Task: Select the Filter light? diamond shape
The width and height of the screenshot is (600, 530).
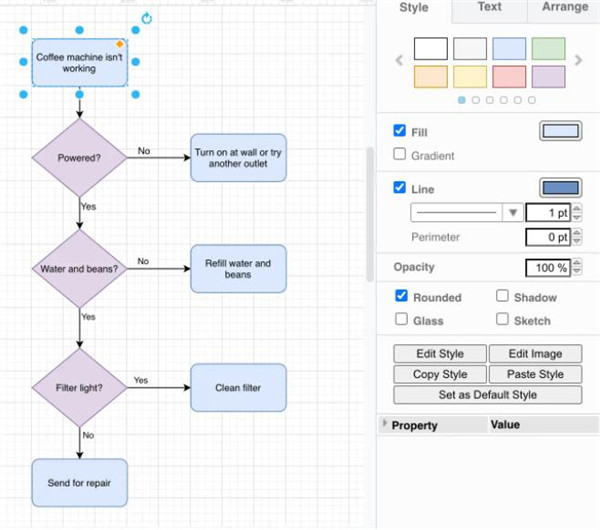Action: [79, 387]
